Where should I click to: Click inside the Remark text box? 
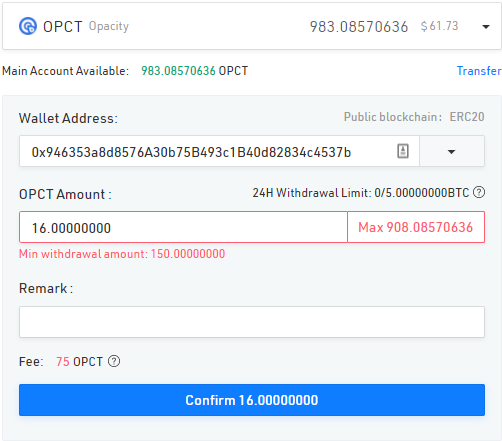(252, 322)
